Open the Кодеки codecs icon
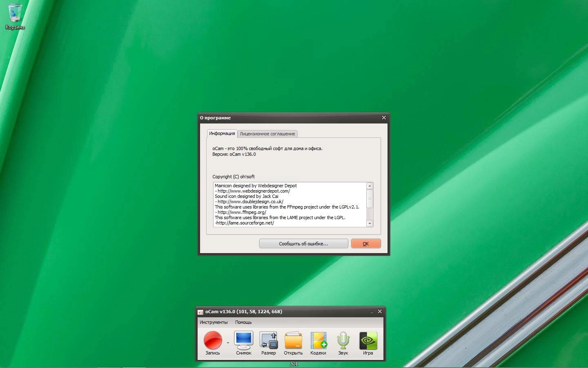This screenshot has width=588, height=368. tap(318, 343)
